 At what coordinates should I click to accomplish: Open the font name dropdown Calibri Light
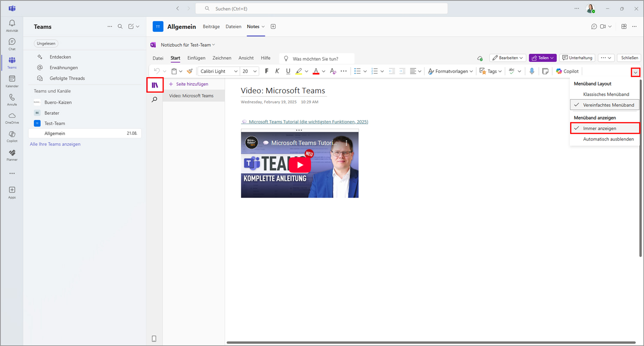[219, 71]
